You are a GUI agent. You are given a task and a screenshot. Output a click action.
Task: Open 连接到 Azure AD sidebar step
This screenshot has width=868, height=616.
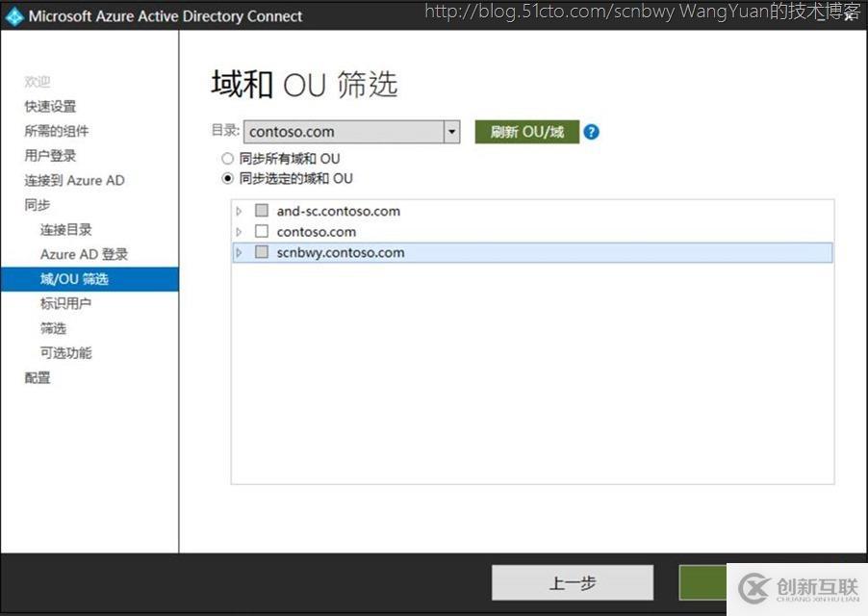click(x=74, y=180)
